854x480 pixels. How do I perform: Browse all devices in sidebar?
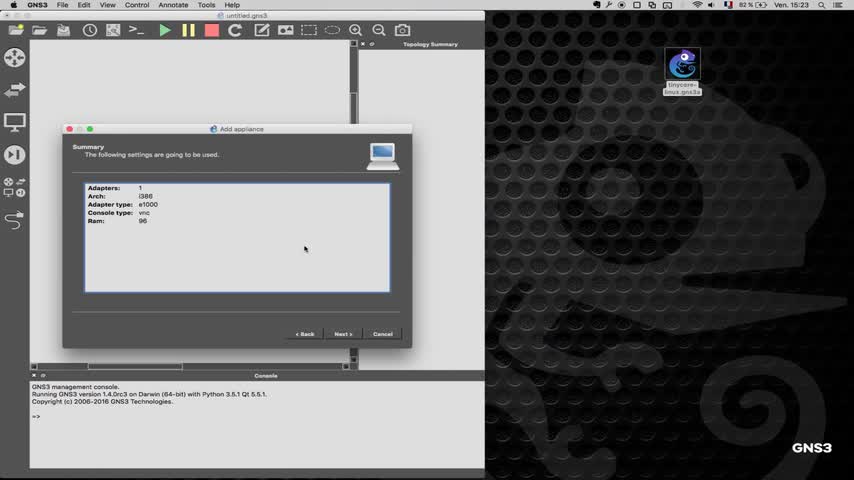tap(15, 187)
